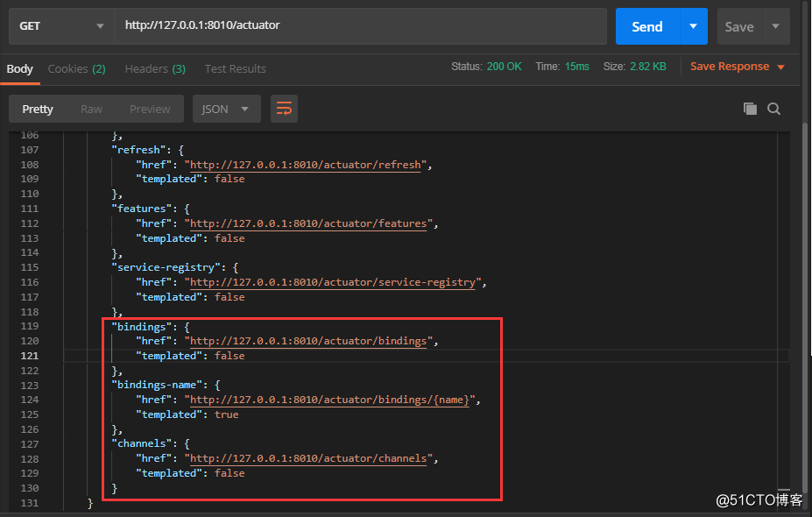The width and height of the screenshot is (812, 517).
Task: Click the "service-registry" key text
Action: coord(166,267)
